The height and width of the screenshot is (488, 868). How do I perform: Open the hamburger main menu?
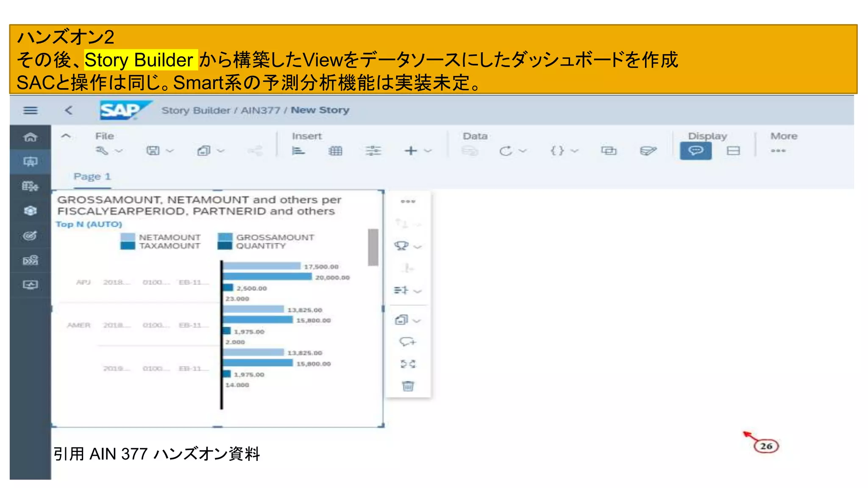click(x=30, y=111)
